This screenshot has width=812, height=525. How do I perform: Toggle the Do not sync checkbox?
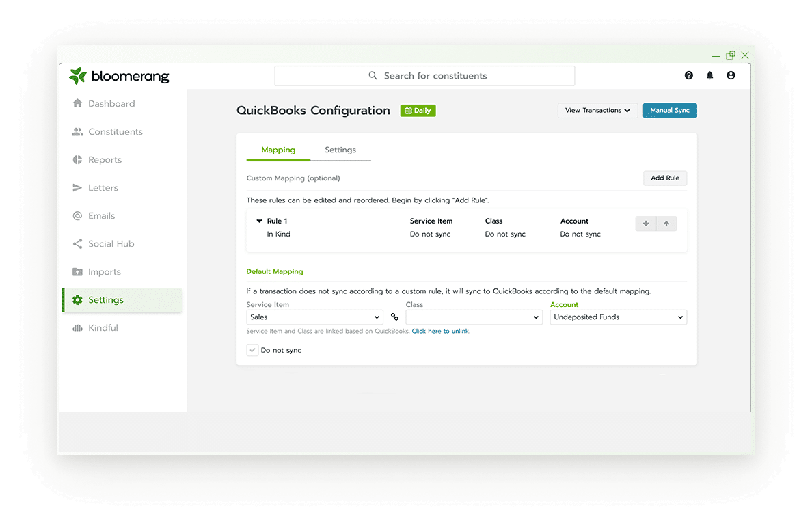[252, 350]
